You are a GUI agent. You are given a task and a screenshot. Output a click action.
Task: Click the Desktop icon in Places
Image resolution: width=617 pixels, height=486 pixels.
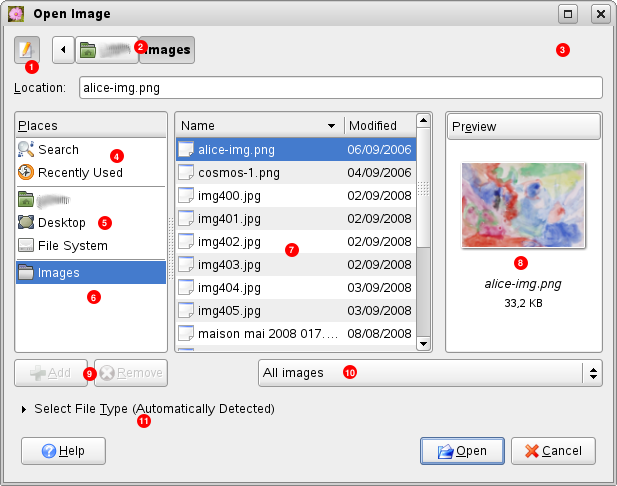(26, 222)
